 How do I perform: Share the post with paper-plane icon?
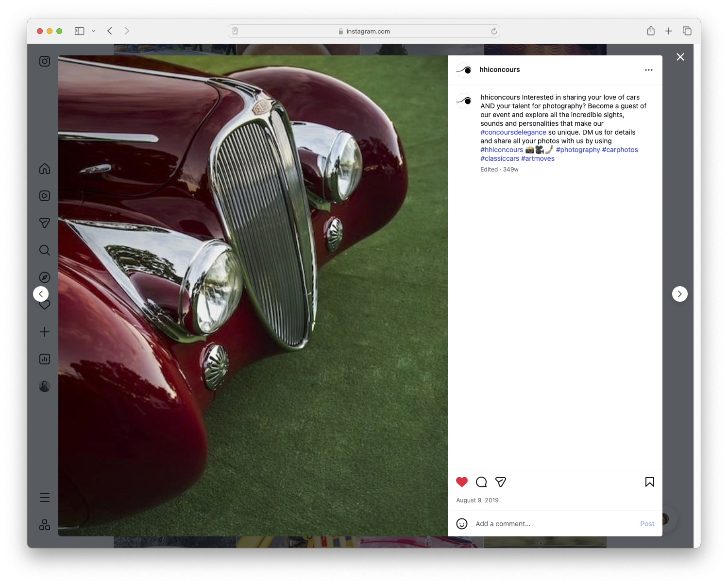click(x=501, y=482)
